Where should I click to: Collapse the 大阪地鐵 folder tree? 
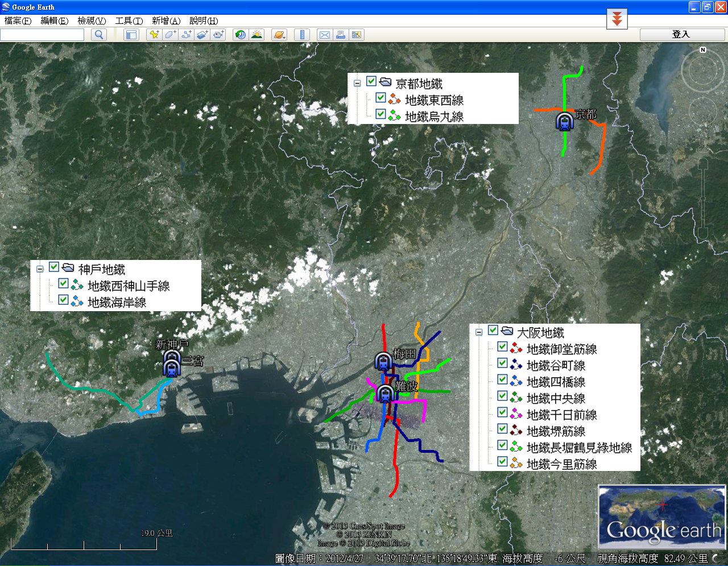(x=479, y=332)
